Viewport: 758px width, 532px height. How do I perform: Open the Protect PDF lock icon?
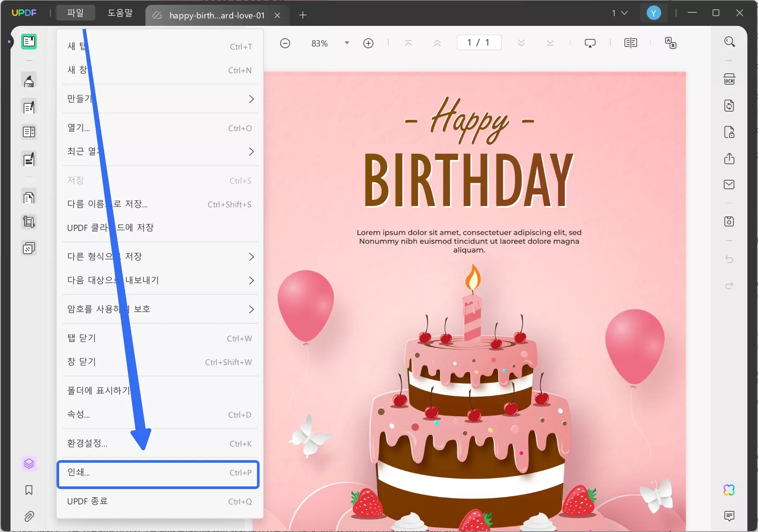click(729, 132)
